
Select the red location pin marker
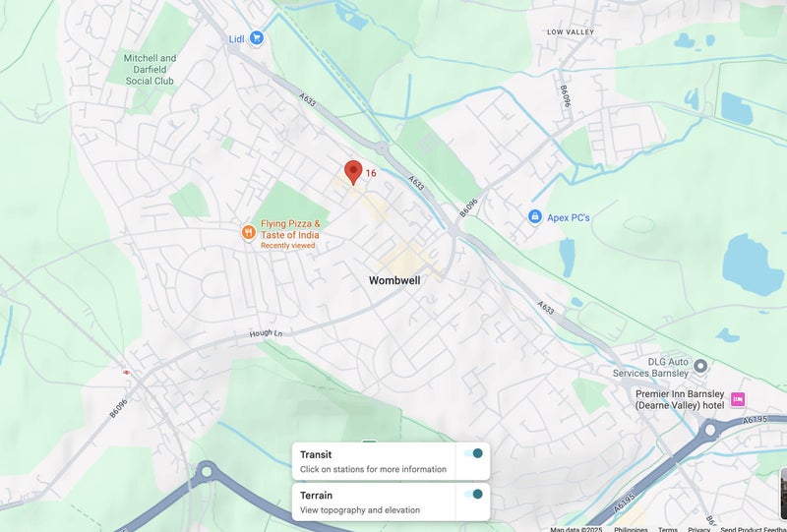point(353,173)
